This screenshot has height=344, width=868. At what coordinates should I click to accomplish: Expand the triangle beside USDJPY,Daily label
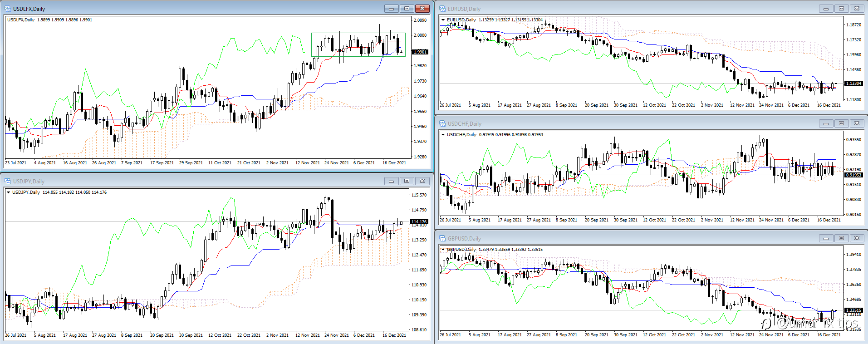[9, 192]
